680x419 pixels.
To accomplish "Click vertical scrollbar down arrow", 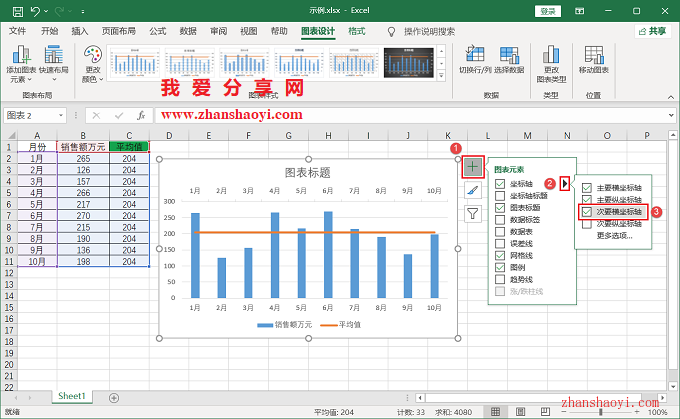I will pyautogui.click(x=673, y=386).
